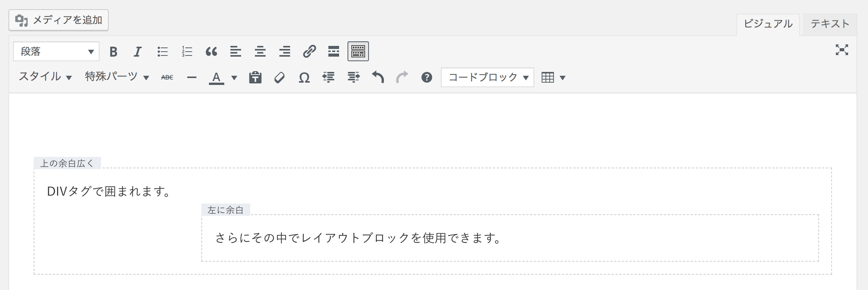Click the 左に余白 block label
This screenshot has height=290, width=868.
(x=225, y=210)
